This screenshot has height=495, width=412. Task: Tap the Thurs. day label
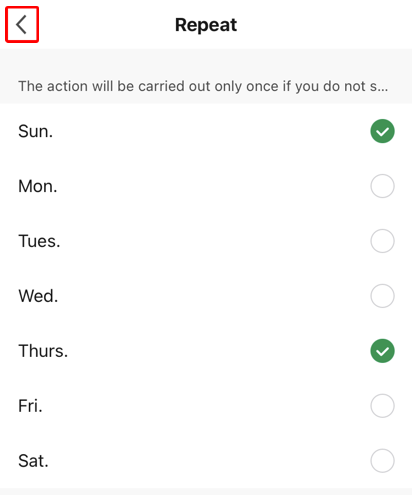pyautogui.click(x=43, y=351)
